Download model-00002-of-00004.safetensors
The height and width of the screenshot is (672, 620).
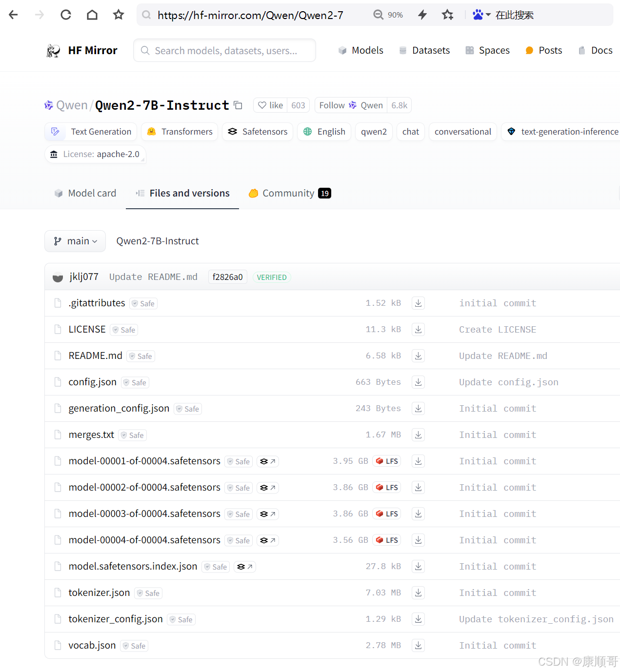tap(418, 488)
